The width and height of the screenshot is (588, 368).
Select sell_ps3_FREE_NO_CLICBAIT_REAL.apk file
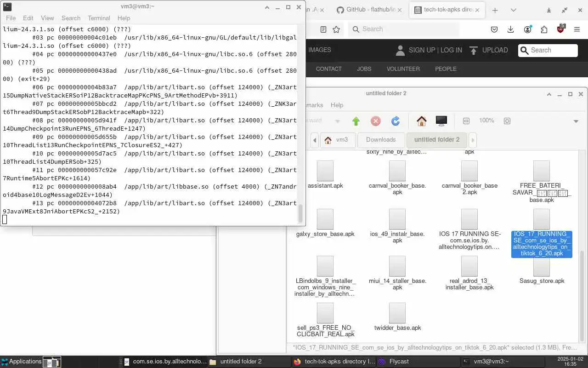tap(325, 320)
